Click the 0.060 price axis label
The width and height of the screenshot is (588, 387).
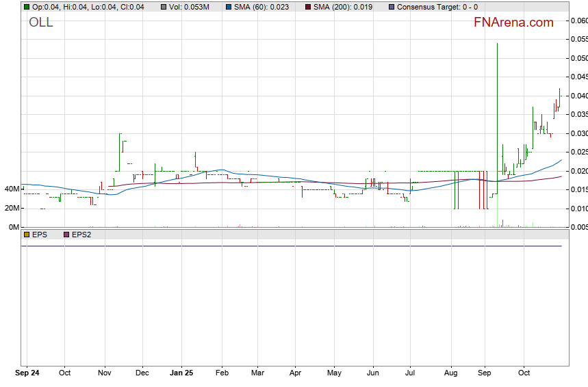coord(579,21)
